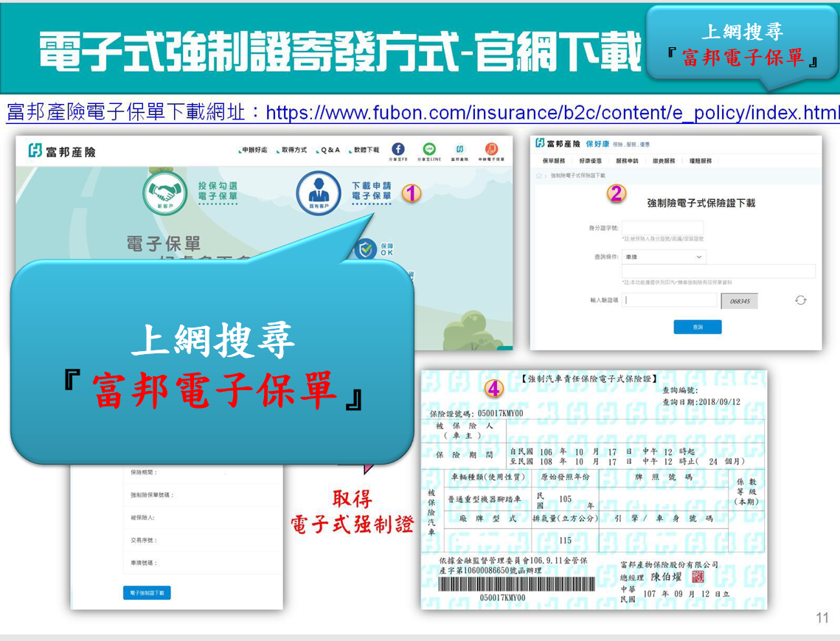Image resolution: width=840 pixels, height=641 pixels.
Task: Click the 保險期間 row label
Action: click(144, 473)
